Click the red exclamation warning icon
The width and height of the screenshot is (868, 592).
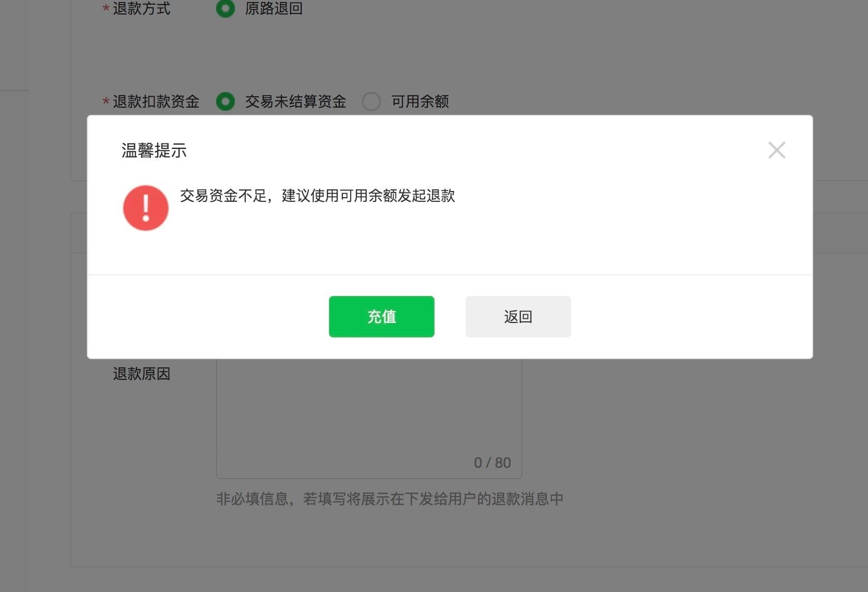coord(145,208)
